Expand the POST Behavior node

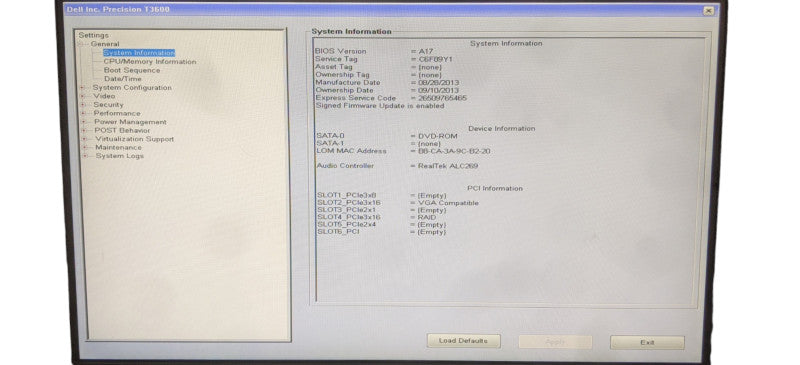(83, 131)
